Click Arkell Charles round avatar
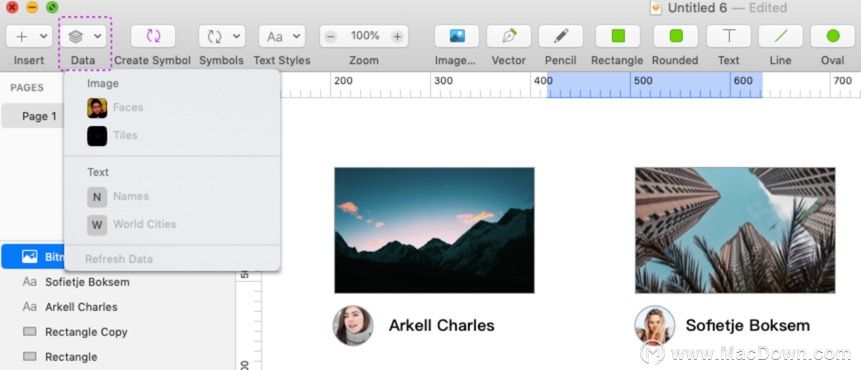The width and height of the screenshot is (861, 370). pyautogui.click(x=353, y=326)
